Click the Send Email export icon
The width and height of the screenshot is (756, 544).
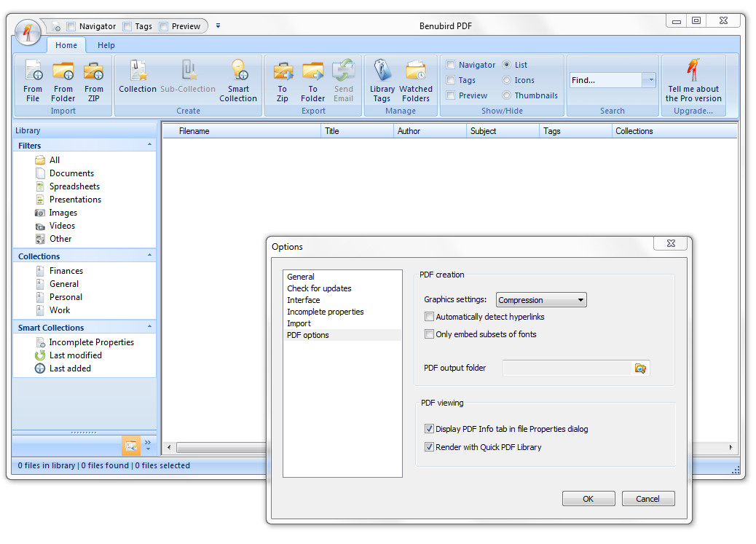coord(343,81)
